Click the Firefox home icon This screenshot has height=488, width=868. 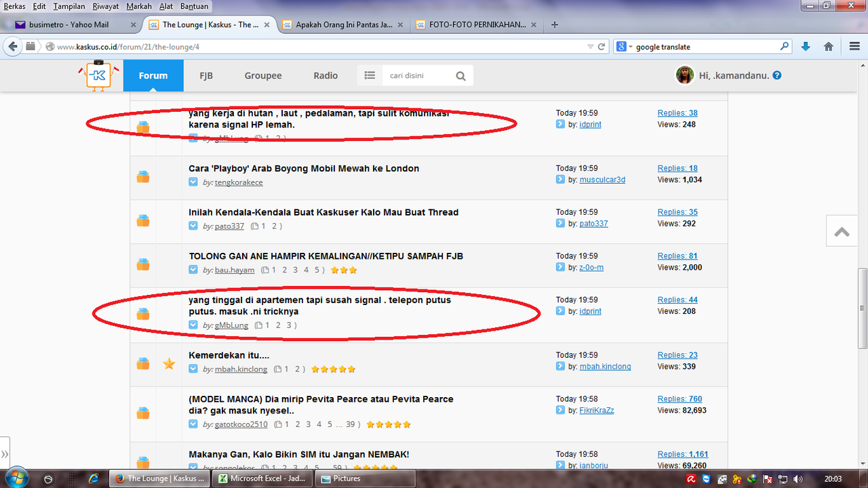tap(828, 47)
